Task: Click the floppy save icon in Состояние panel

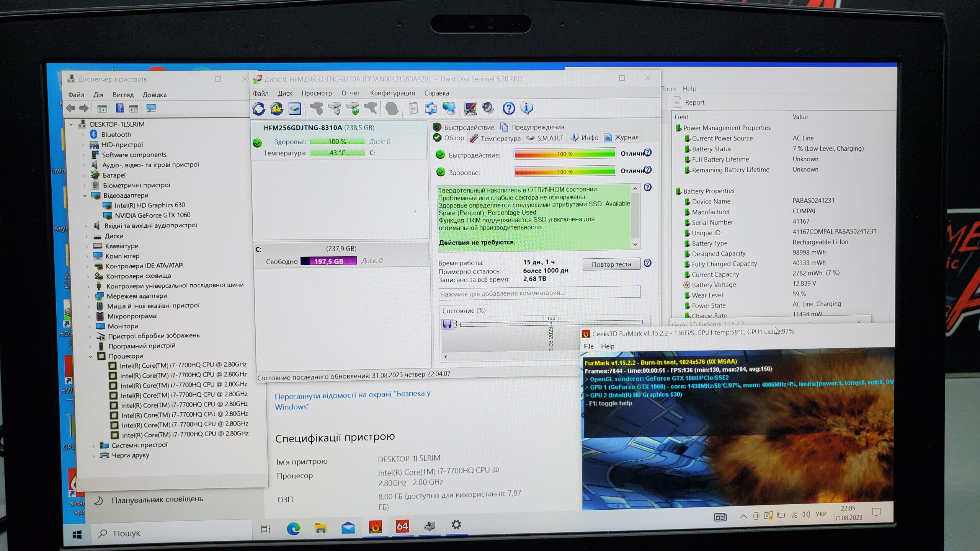Action: pyautogui.click(x=447, y=324)
